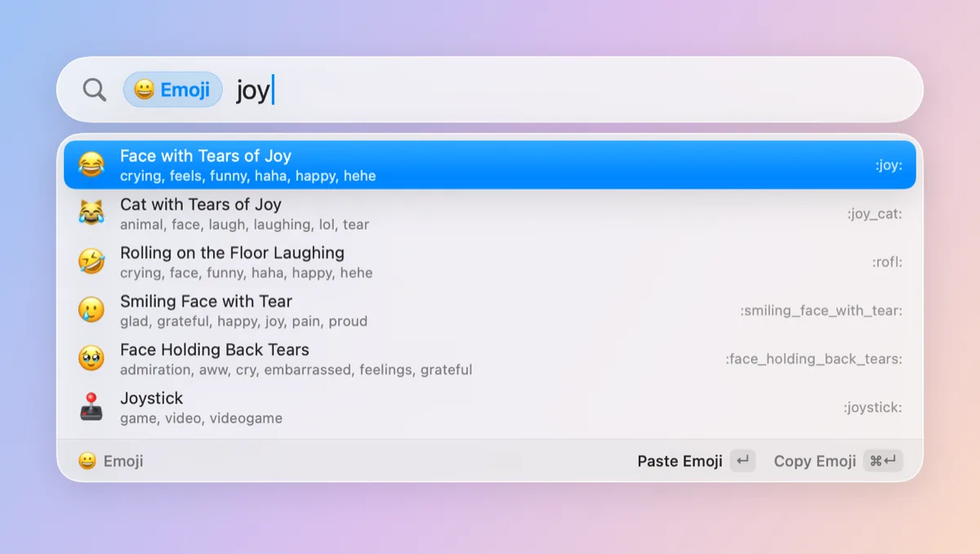Click keywords 'animal, face, laugh, laughing, lol, tear'
Screen dimensions: 980x554
click(244, 224)
